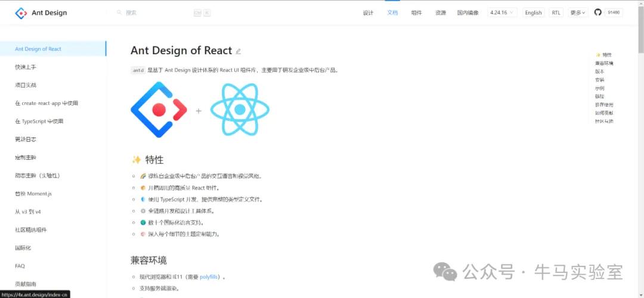The width and height of the screenshot is (644, 298).
Task: Select 'Ant Design of React' in sidebar
Action: coord(53,49)
